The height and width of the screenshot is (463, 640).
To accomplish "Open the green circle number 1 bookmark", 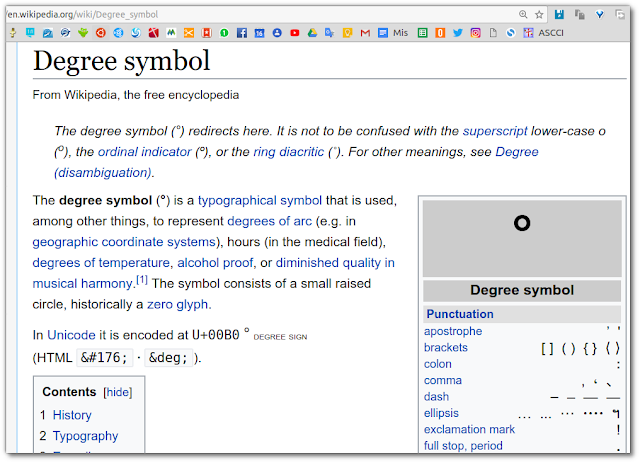I will pos(224,33).
